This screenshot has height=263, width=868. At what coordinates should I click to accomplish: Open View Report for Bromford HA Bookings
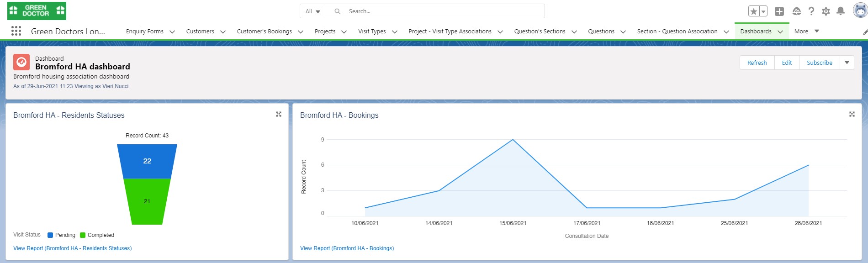[347, 248]
